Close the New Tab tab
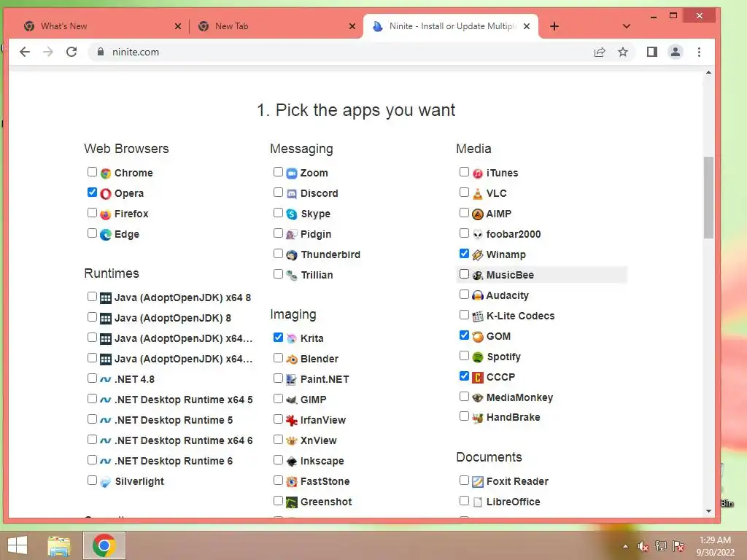Viewport: 747px width, 560px height. [352, 26]
